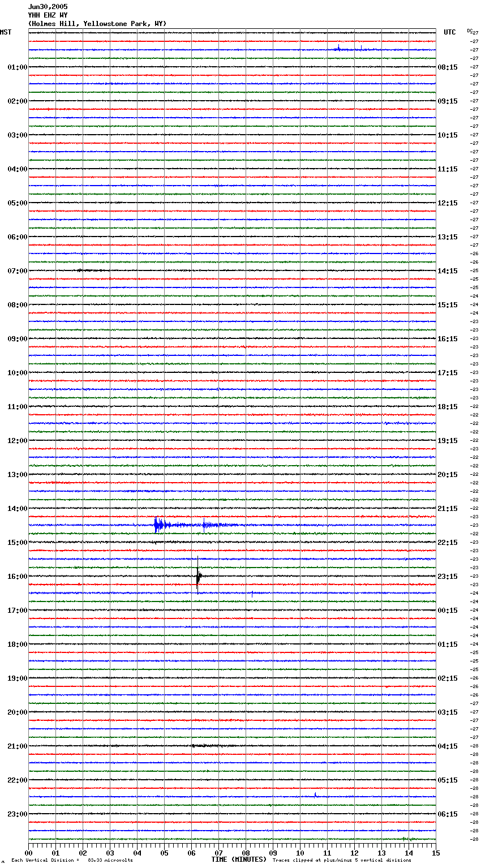Select the 09:00 MST row label
The image size is (481, 868).
click(17, 339)
